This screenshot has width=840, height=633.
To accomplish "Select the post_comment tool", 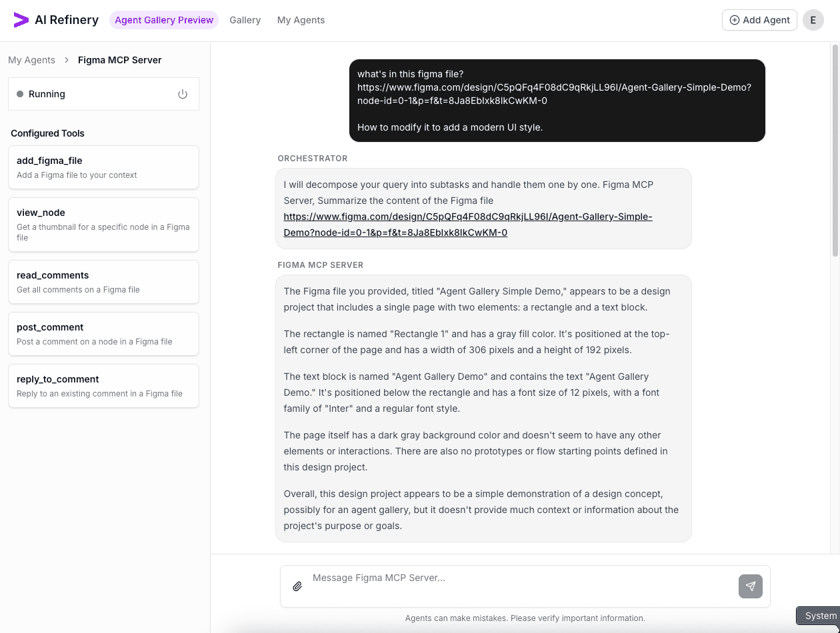I will pyautogui.click(x=103, y=334).
